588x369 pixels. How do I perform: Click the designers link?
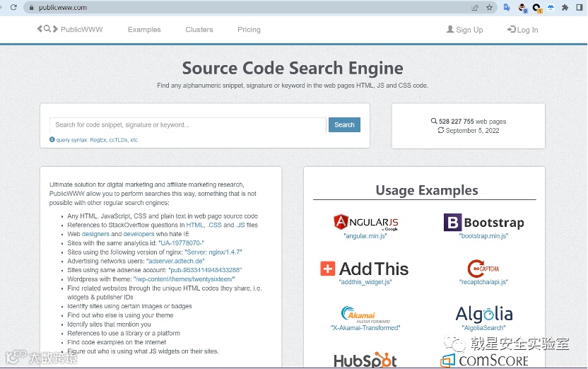click(95, 234)
